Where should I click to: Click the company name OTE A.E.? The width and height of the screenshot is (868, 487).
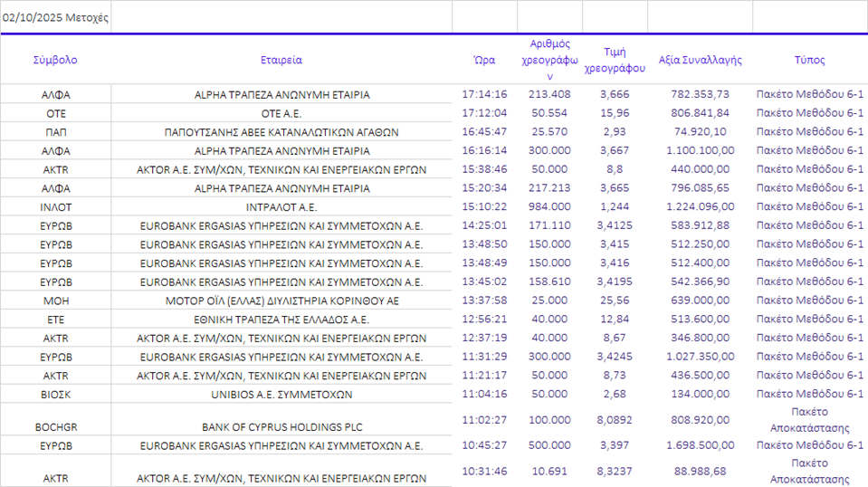point(281,113)
